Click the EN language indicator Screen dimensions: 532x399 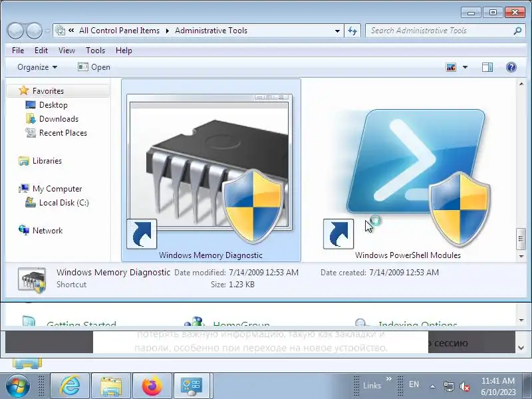point(414,384)
